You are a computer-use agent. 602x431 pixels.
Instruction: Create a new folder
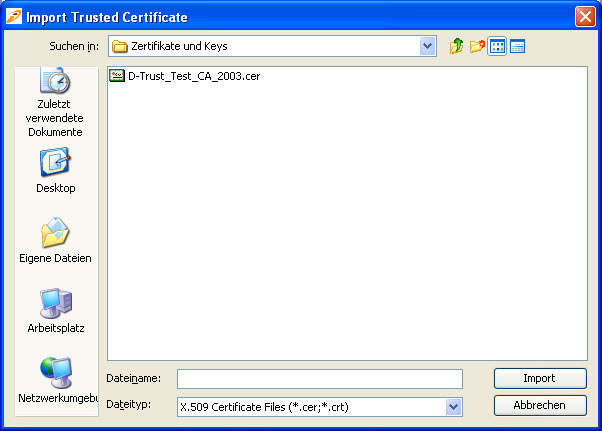(x=477, y=46)
